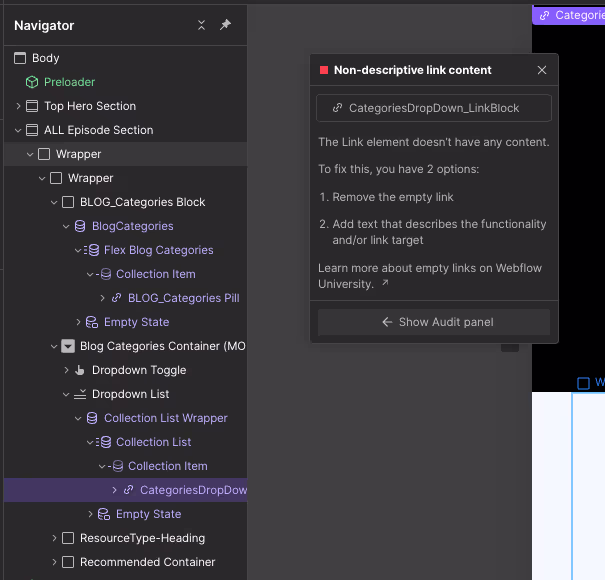Screen dimensions: 605x580
Task: Expand the Top Hero Section node
Action: tap(18, 106)
